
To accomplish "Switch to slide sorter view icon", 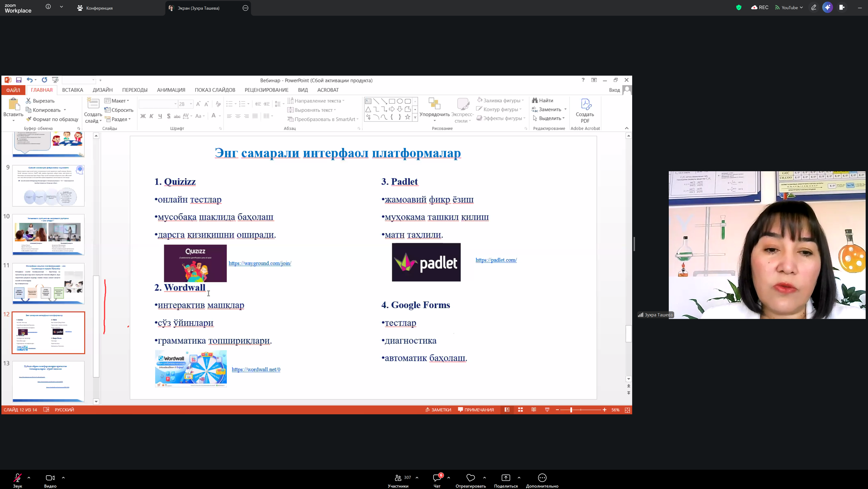I will 520,410.
